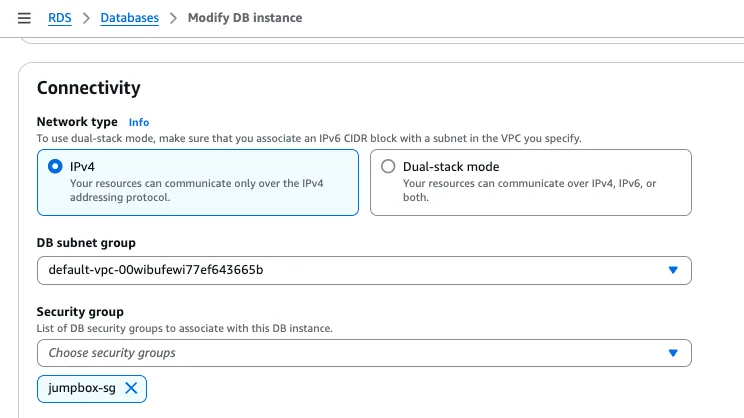The height and width of the screenshot is (418, 744).
Task: Click the security groups dropdown arrow
Action: click(x=673, y=353)
